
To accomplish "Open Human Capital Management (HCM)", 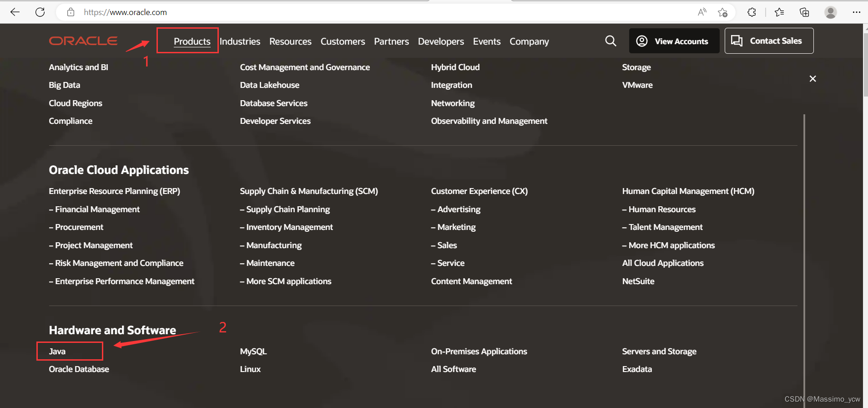I will pos(688,191).
